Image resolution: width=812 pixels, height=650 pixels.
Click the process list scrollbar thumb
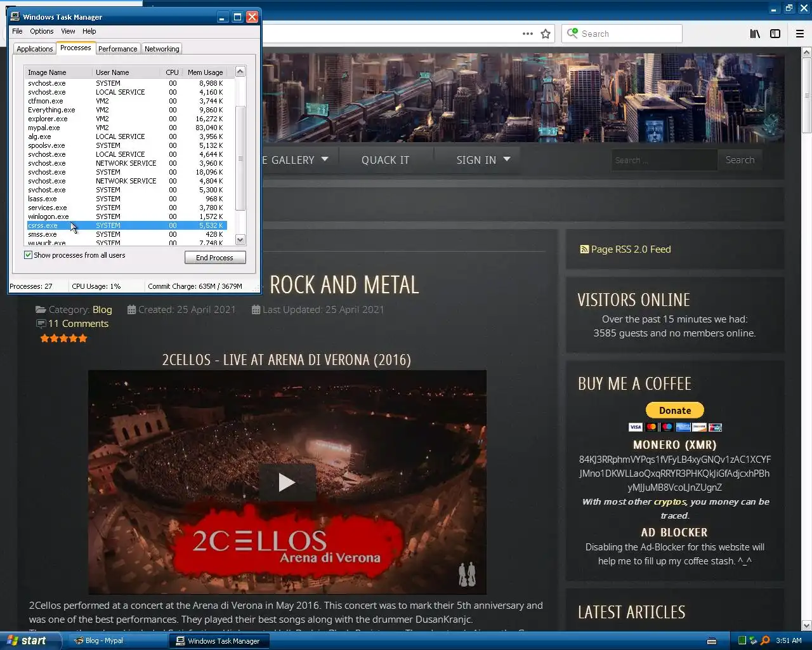click(240, 158)
